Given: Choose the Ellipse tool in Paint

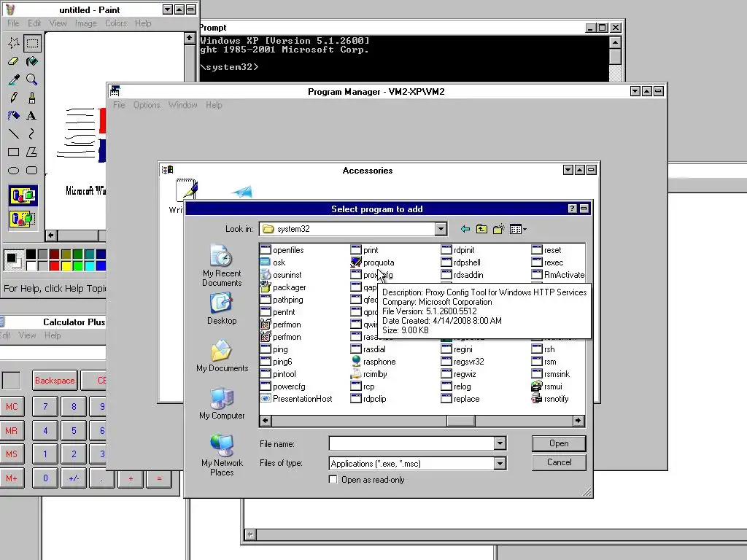Looking at the screenshot, I should (13, 170).
